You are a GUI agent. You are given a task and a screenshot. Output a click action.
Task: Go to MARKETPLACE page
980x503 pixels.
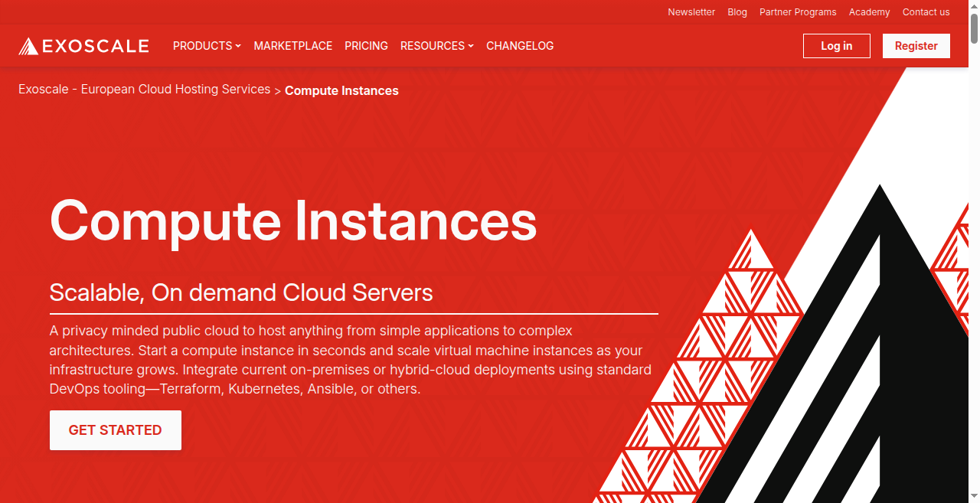tap(293, 46)
